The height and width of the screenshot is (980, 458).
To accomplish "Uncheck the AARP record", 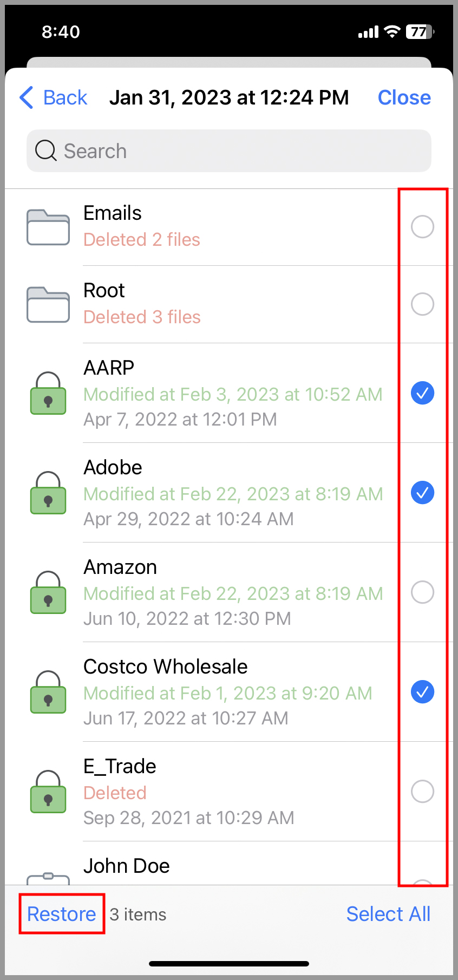I will [422, 393].
